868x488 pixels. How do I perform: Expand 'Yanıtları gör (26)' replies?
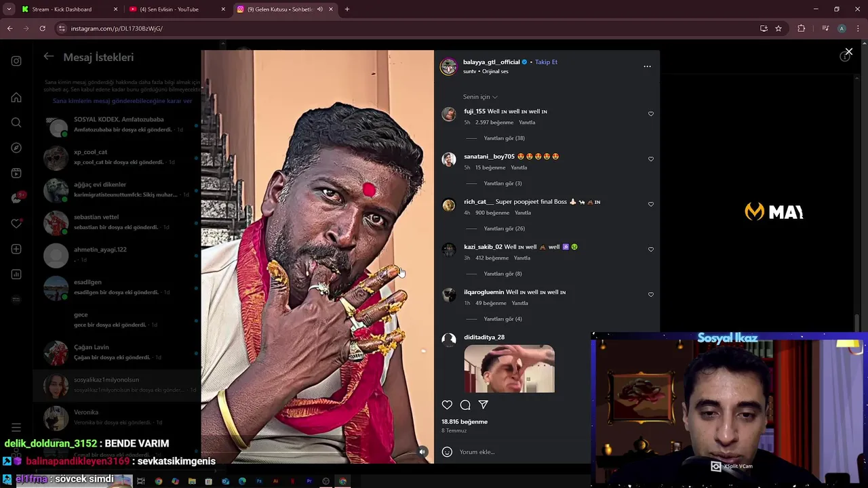pyautogui.click(x=504, y=228)
